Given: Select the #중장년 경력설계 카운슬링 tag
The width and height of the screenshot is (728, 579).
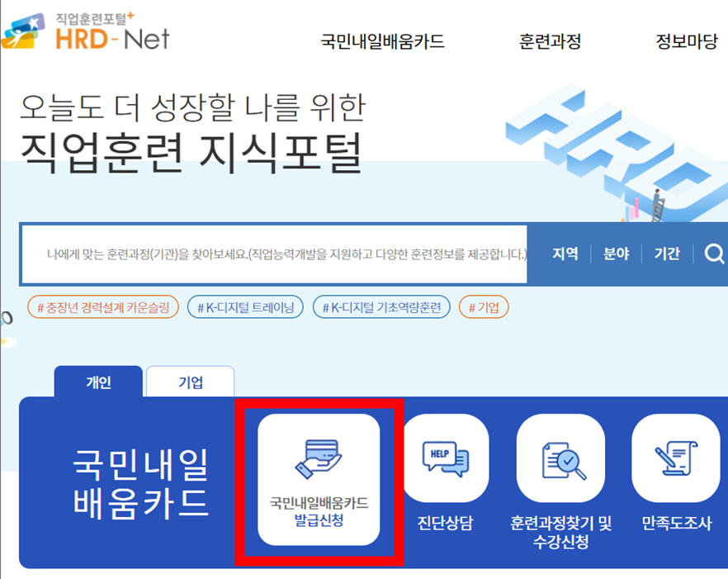Looking at the screenshot, I should pyautogui.click(x=103, y=307).
